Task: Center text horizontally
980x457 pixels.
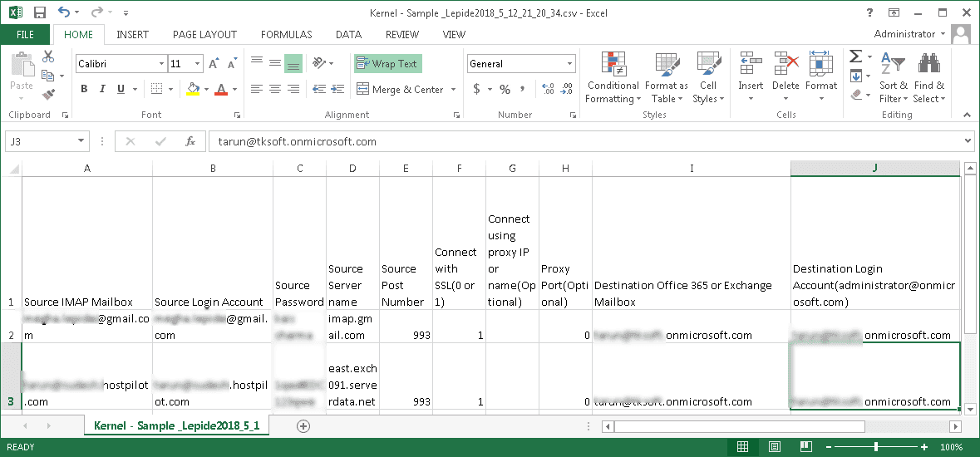Action: [275, 90]
